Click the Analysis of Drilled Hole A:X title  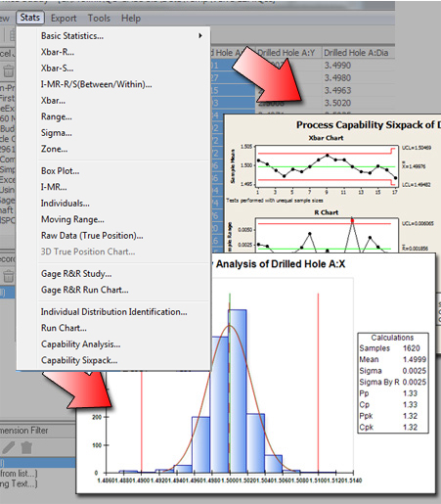(x=280, y=263)
